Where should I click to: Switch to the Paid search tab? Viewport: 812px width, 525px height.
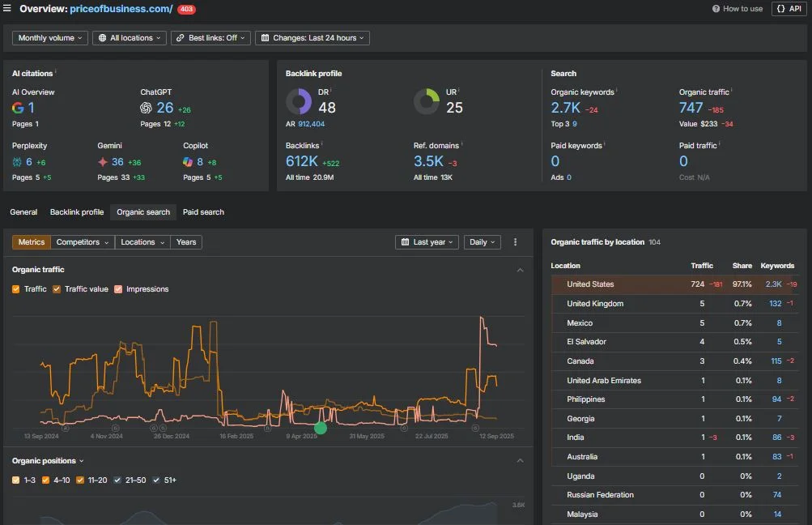(x=203, y=212)
